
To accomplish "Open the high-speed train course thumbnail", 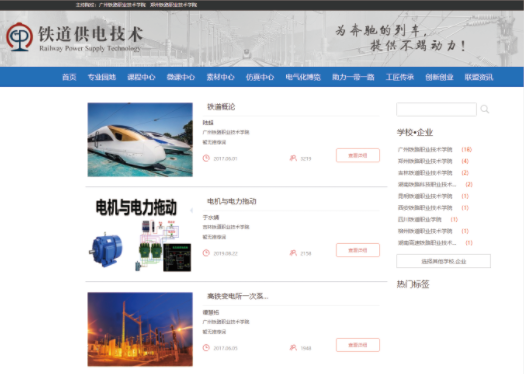I will pos(140,140).
